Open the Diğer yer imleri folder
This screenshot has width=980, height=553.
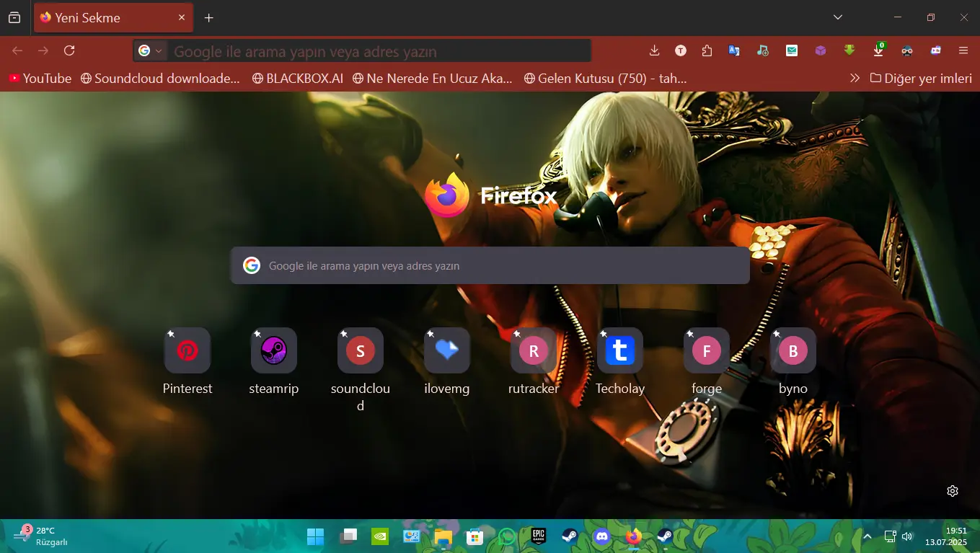click(921, 79)
